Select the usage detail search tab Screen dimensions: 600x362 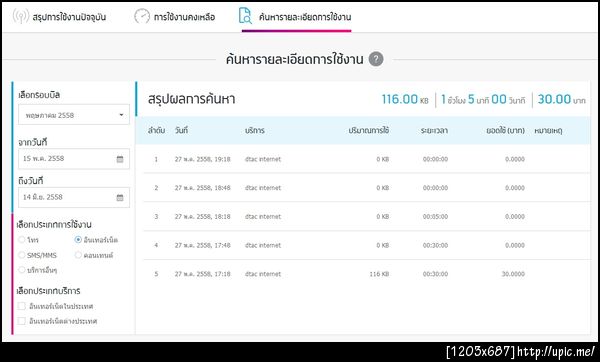click(x=295, y=16)
